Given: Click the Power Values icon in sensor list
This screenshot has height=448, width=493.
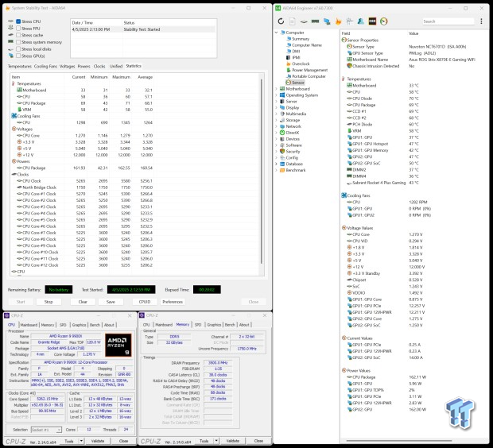Looking at the screenshot, I should (x=344, y=370).
